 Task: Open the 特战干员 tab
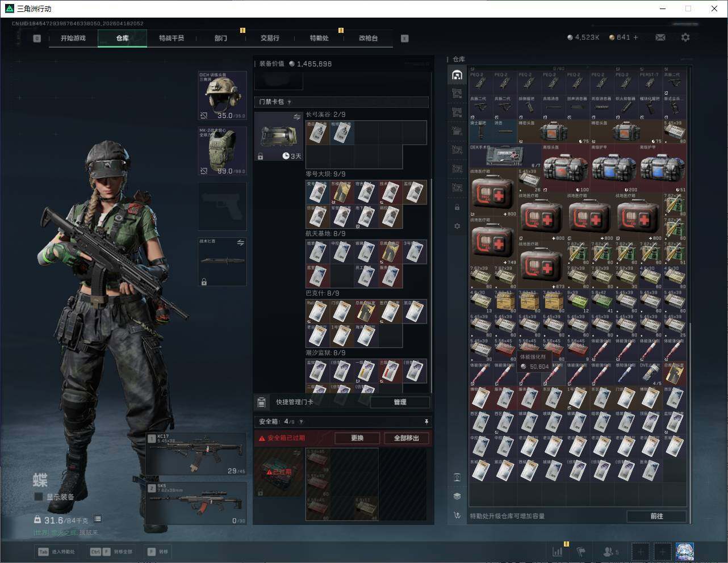click(x=171, y=38)
